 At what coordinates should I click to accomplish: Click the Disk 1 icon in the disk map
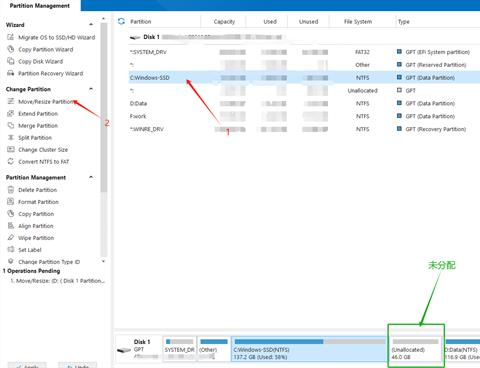[124, 350]
